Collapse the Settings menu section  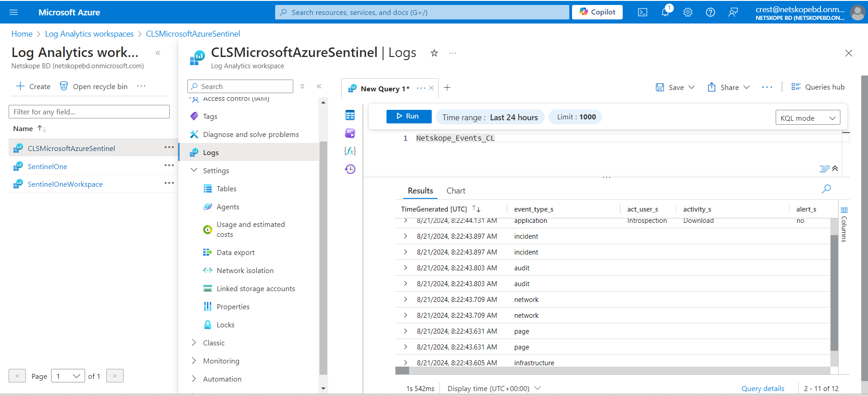click(x=194, y=170)
